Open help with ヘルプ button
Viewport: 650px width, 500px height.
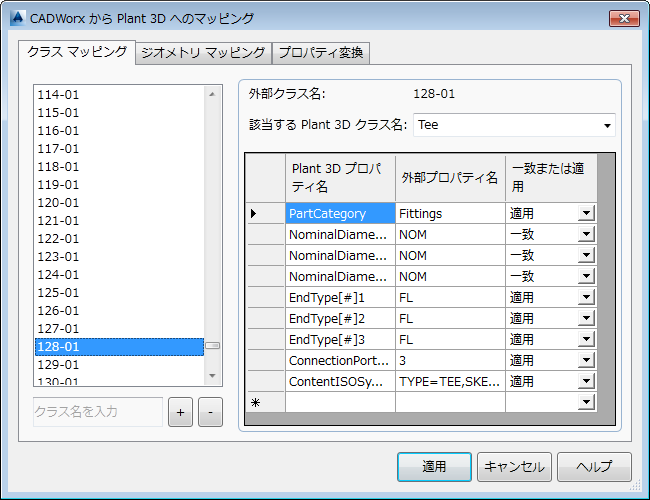(594, 467)
